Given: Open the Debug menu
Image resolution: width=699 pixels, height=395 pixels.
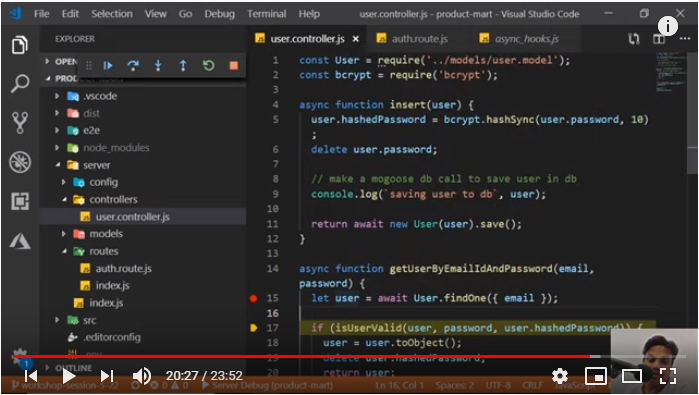Looking at the screenshot, I should (x=219, y=14).
